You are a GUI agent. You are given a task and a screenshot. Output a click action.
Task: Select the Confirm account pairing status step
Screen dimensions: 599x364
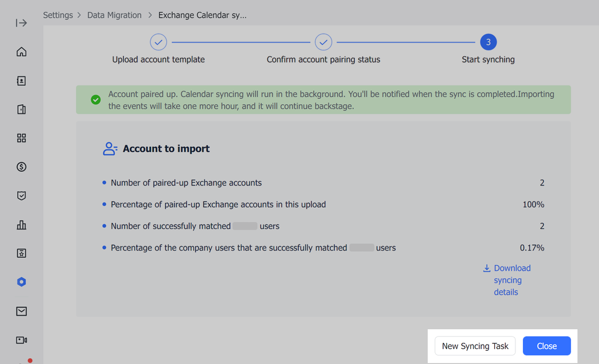coord(323,42)
